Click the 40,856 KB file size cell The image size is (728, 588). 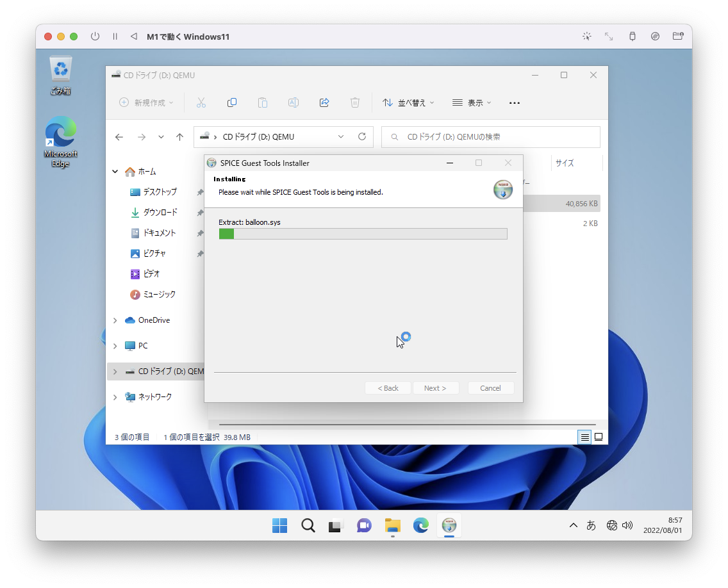pos(581,204)
